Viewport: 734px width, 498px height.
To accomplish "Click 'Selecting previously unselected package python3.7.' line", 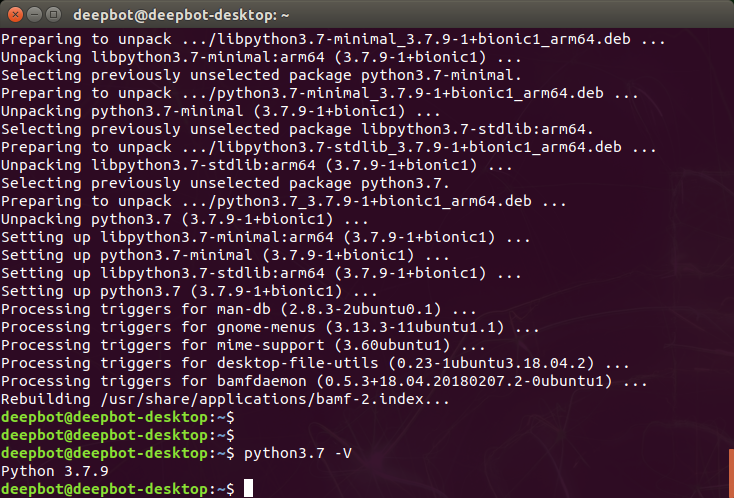I will pos(225,183).
